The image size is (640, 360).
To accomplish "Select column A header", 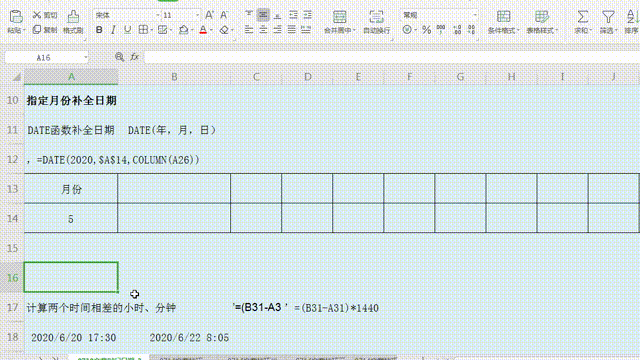I will [71, 77].
